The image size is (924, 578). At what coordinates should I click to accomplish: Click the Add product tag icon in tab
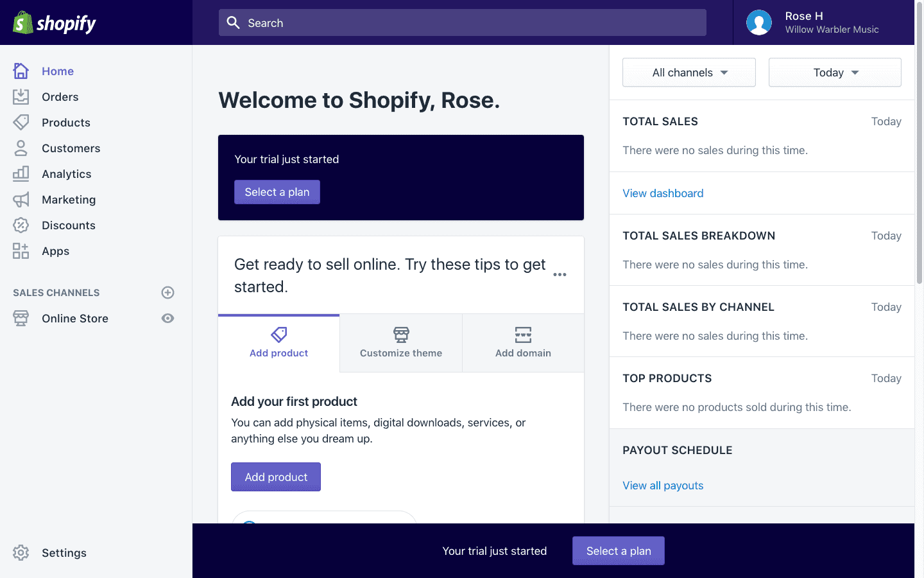pos(279,335)
